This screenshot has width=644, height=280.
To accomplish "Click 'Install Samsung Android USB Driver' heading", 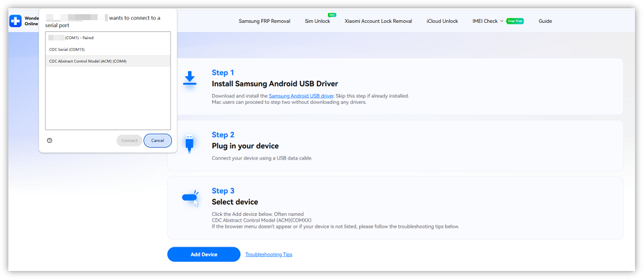I will click(x=275, y=84).
